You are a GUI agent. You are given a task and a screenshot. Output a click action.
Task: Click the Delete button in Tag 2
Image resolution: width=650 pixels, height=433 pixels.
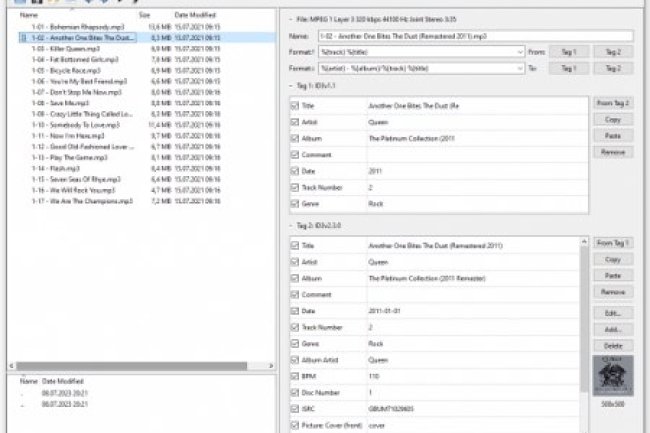[x=613, y=344]
